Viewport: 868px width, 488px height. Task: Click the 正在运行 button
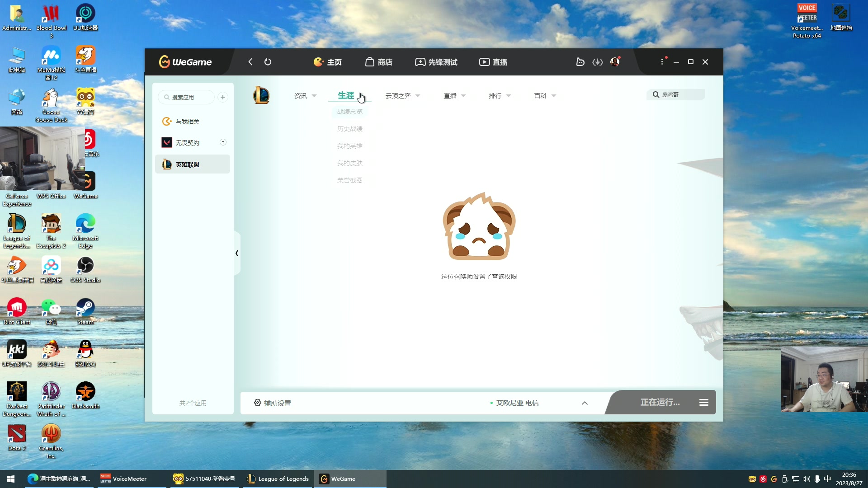click(660, 402)
